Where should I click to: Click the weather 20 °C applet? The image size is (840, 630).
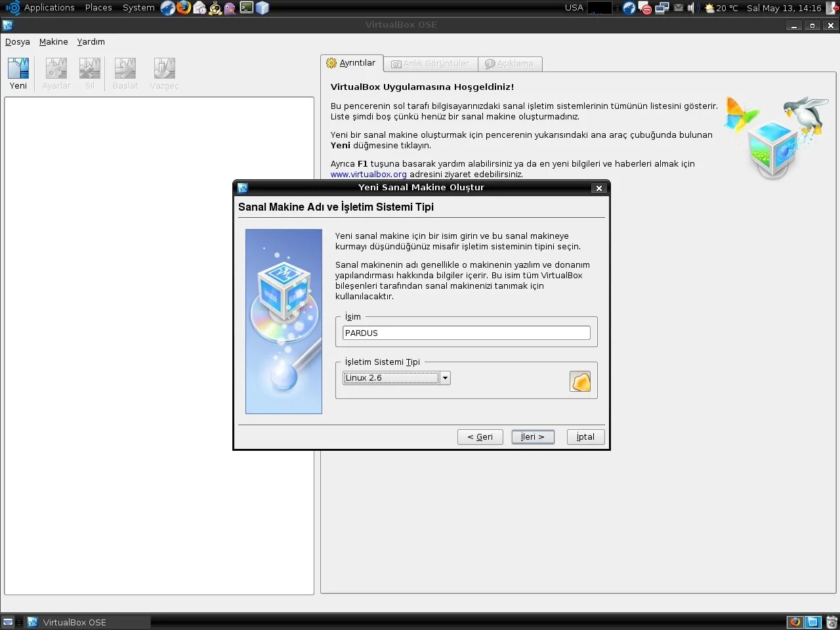[x=721, y=8]
